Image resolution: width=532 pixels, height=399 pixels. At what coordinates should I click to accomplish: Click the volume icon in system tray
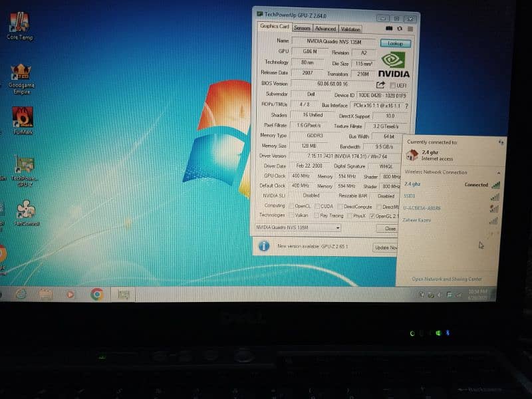(x=440, y=295)
